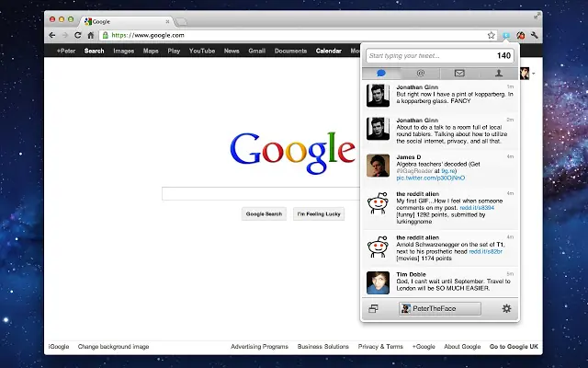This screenshot has width=588, height=368.
Task: Follow the redd.it/s82br link
Action: click(486, 251)
